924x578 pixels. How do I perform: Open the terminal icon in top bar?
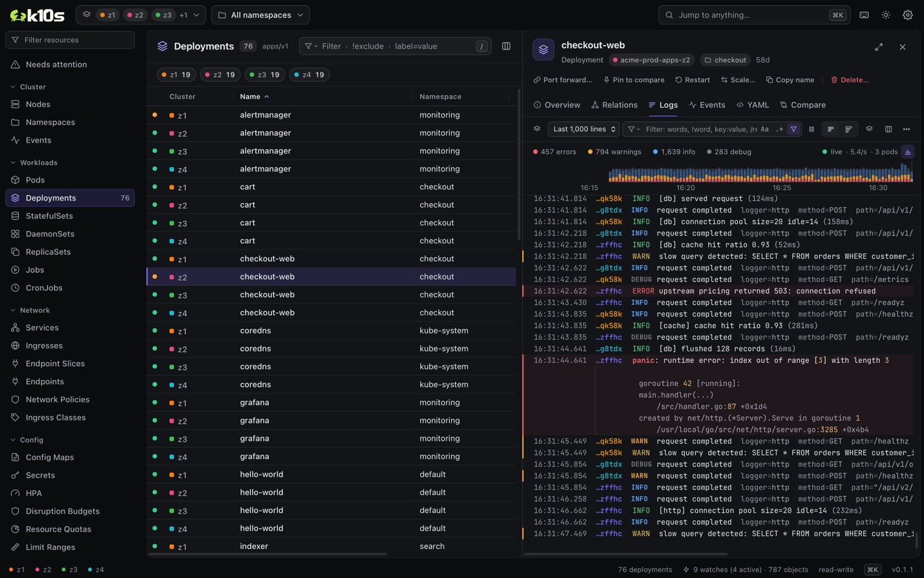coord(864,15)
